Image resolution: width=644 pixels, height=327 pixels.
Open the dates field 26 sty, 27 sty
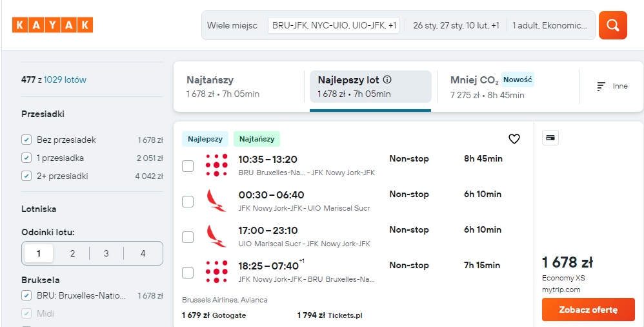click(x=456, y=25)
